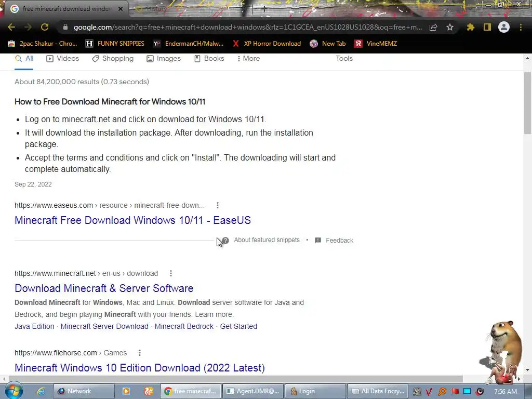Click the orange magnifier tray icon
The height and width of the screenshot is (399, 532).
click(442, 392)
